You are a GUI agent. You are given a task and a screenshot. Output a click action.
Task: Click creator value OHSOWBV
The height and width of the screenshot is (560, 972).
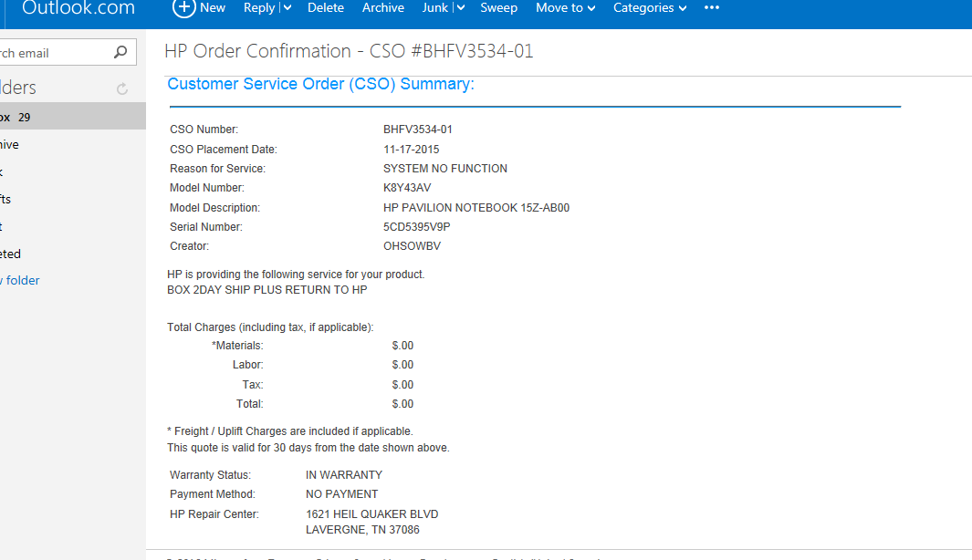click(x=412, y=246)
